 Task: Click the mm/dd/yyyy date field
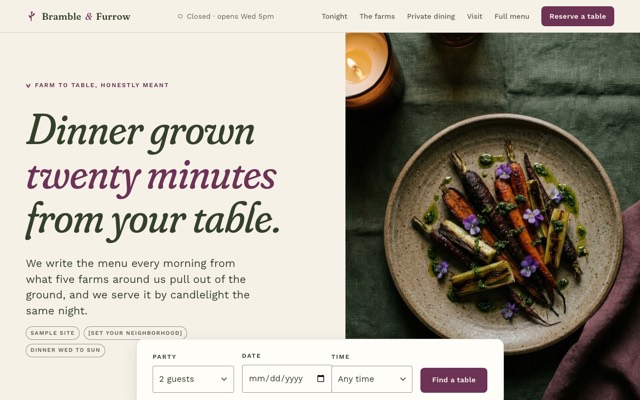pos(287,378)
